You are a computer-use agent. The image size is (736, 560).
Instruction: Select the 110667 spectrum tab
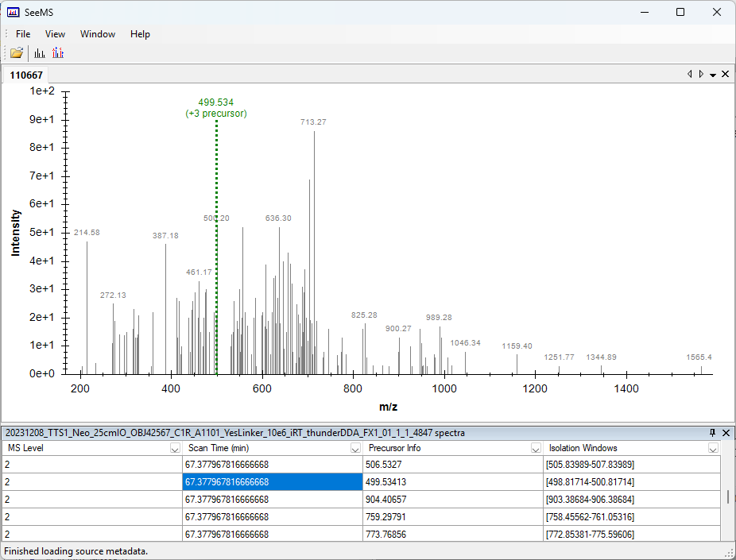tap(26, 75)
